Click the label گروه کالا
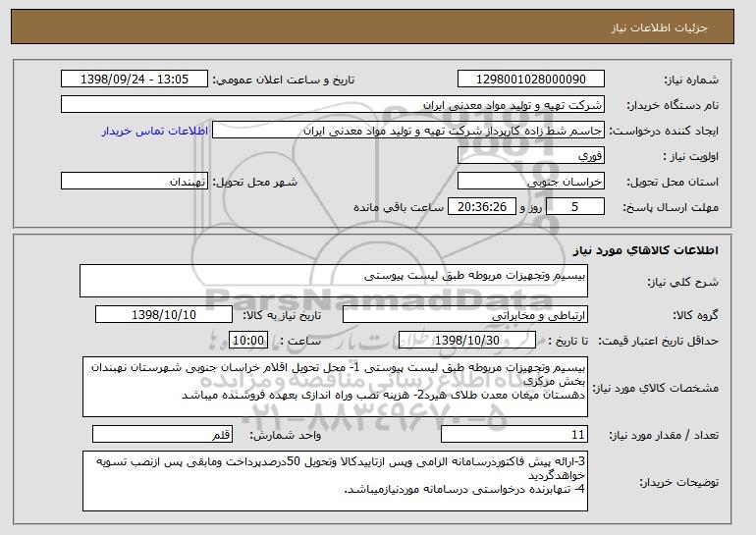Screen dimensions: 756x535 point(695,316)
